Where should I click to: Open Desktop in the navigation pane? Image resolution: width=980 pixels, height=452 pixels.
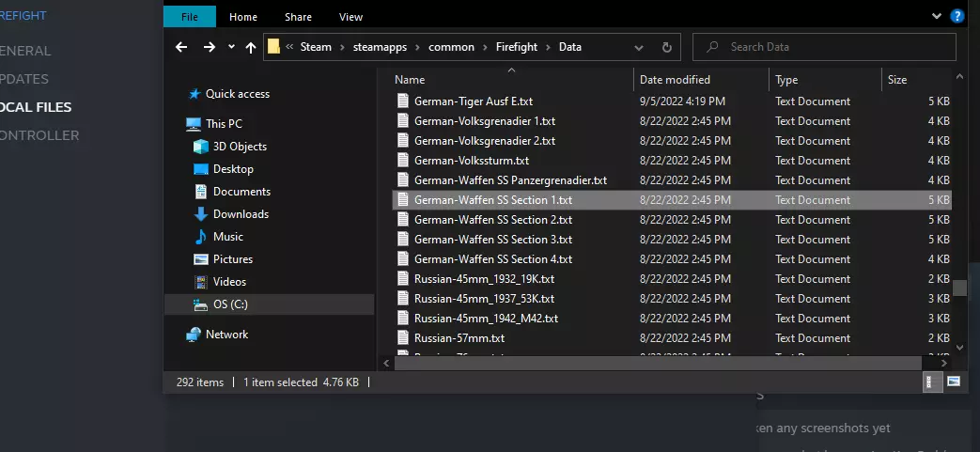click(x=233, y=169)
